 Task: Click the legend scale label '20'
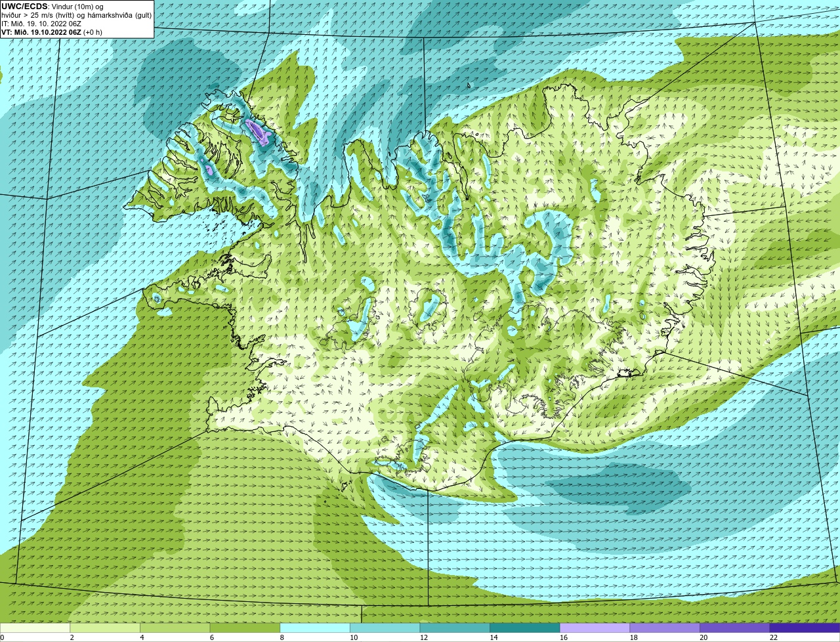tap(703, 637)
